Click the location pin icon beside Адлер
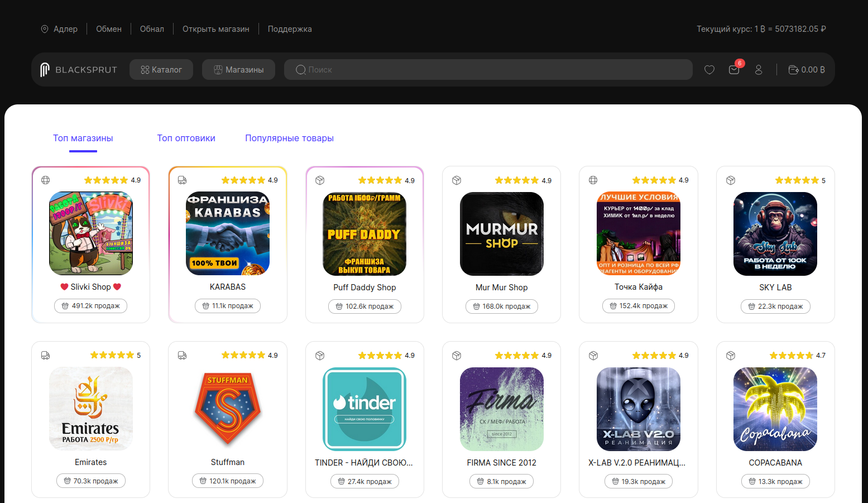Viewport: 868px width, 503px height. coord(45,29)
